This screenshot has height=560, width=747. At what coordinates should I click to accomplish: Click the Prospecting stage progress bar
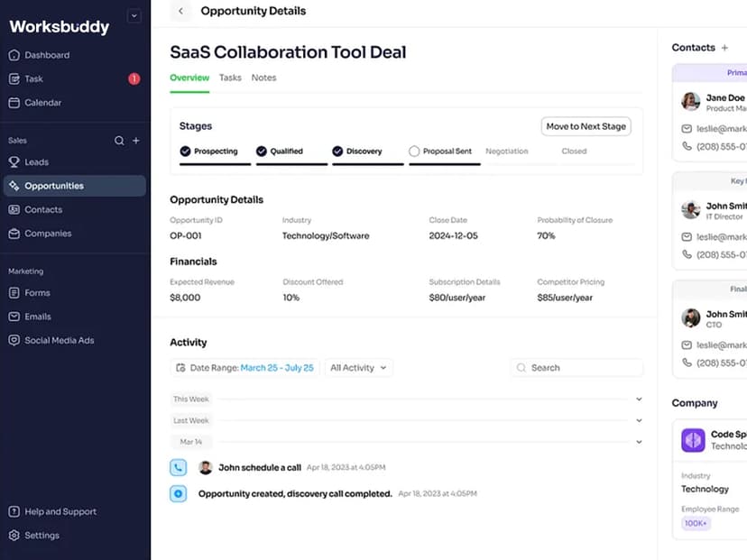(x=215, y=164)
